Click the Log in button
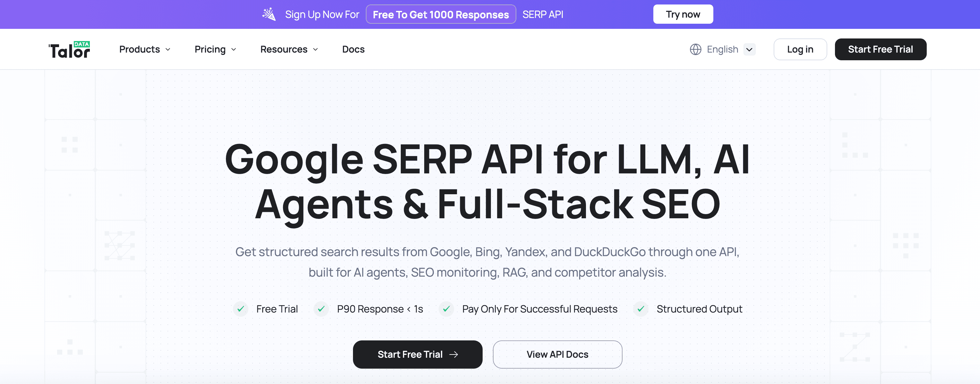The width and height of the screenshot is (980, 384). pyautogui.click(x=800, y=49)
